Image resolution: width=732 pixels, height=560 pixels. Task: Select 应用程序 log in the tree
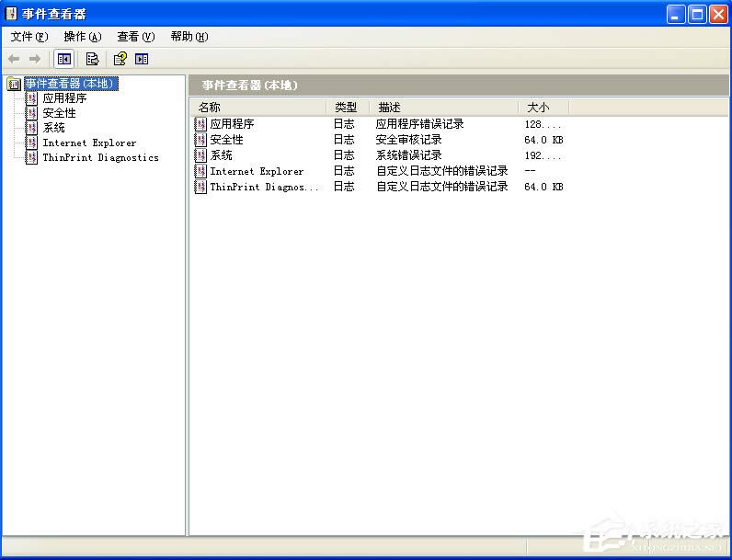[x=64, y=98]
